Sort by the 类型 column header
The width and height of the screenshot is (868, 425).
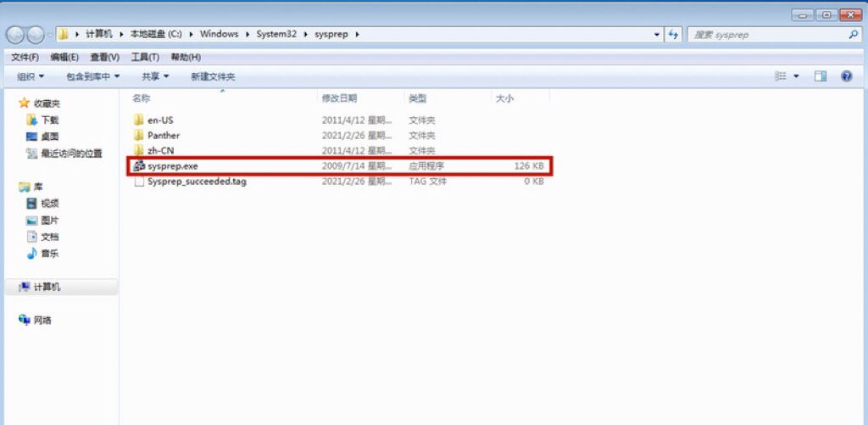pyautogui.click(x=448, y=98)
